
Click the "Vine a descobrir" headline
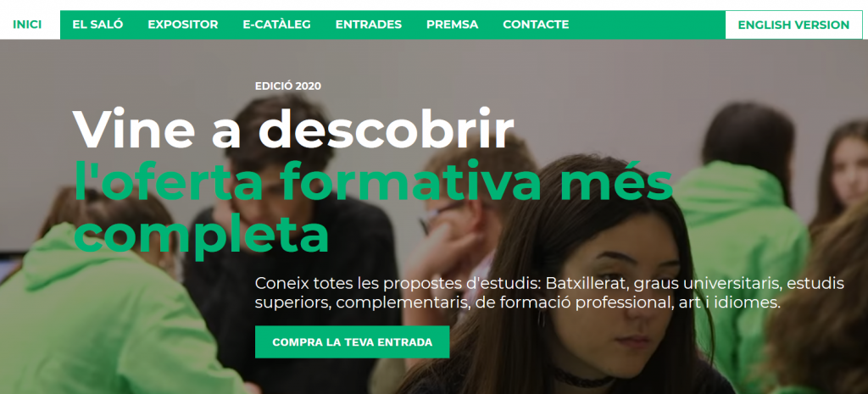click(293, 130)
